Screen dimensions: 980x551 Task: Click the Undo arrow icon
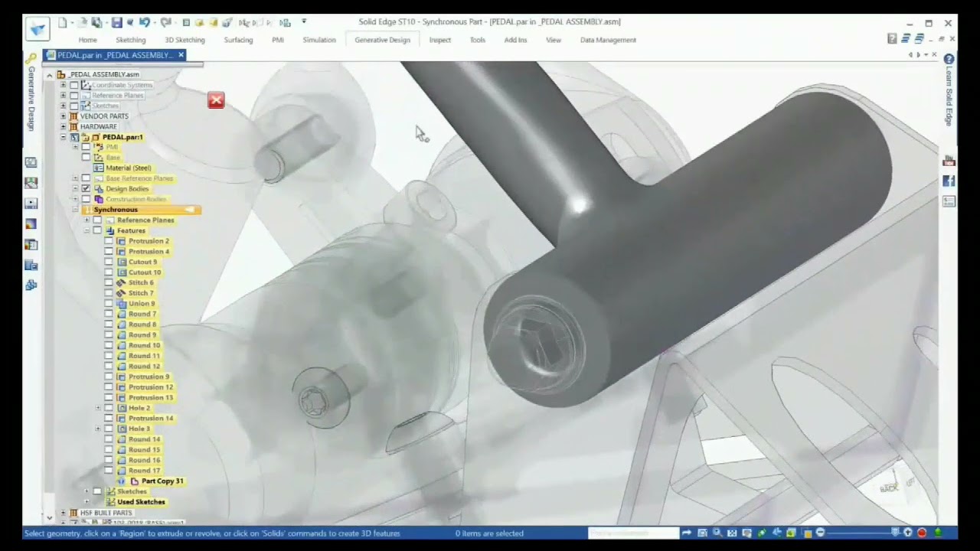[x=144, y=22]
